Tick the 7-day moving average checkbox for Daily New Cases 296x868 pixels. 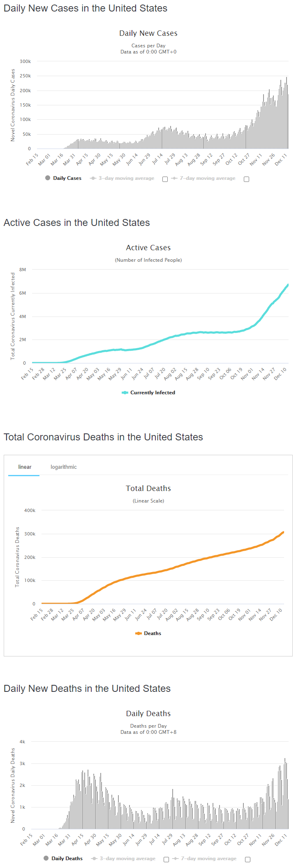click(x=246, y=179)
